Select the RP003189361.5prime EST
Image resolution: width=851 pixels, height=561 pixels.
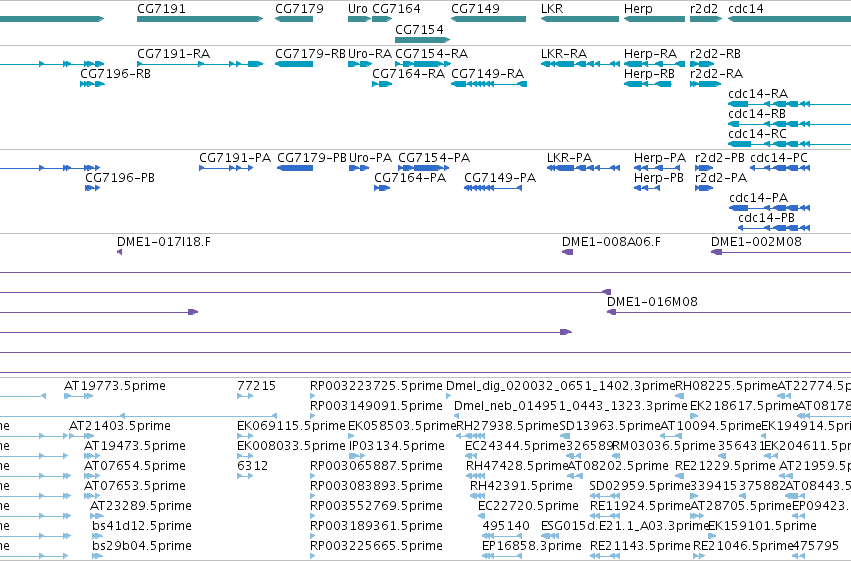312,537
